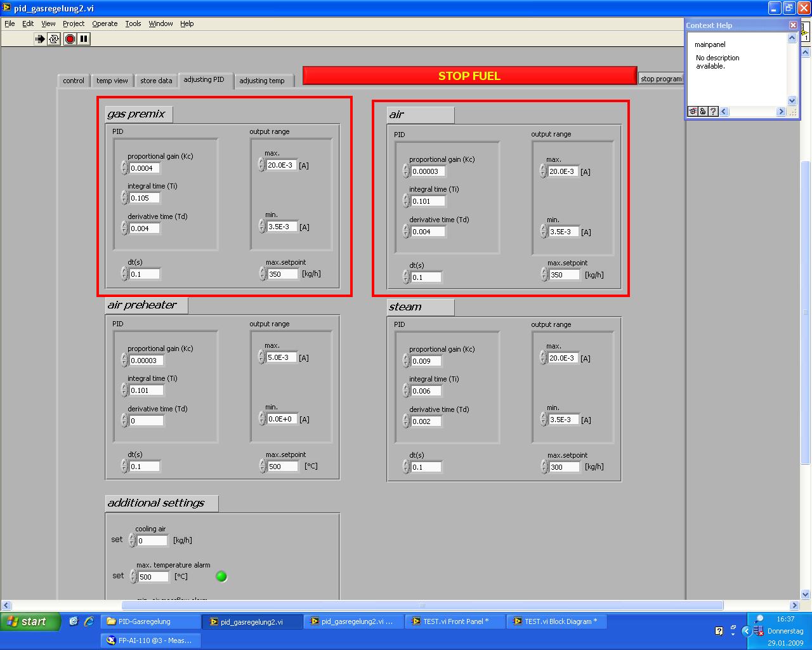Open Internet Explorer from the quick launch

[x=89, y=621]
